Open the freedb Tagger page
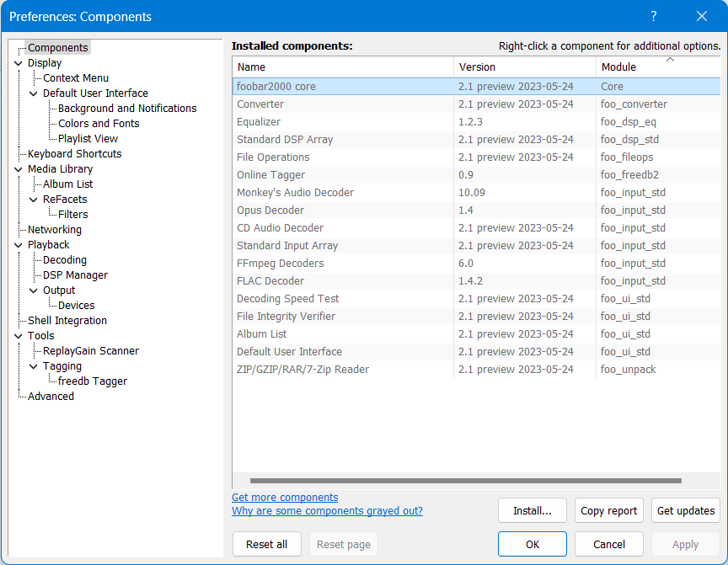 93,381
